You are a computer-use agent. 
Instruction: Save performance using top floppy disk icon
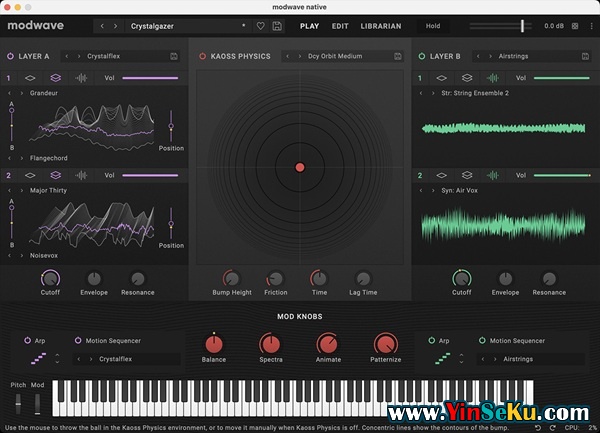coord(277,26)
